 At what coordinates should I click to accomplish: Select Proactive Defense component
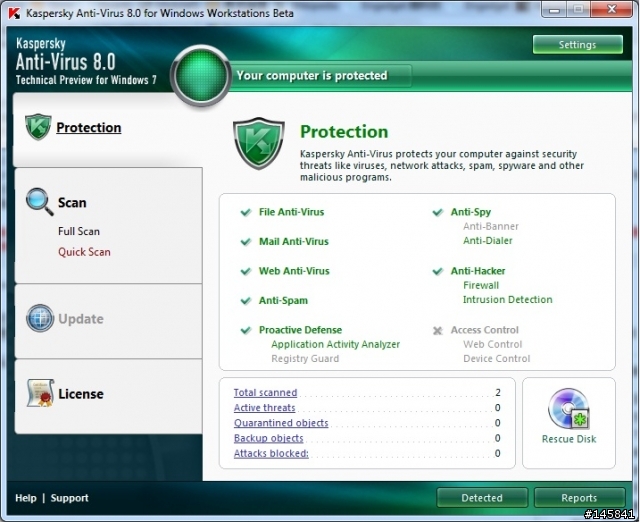pos(300,330)
